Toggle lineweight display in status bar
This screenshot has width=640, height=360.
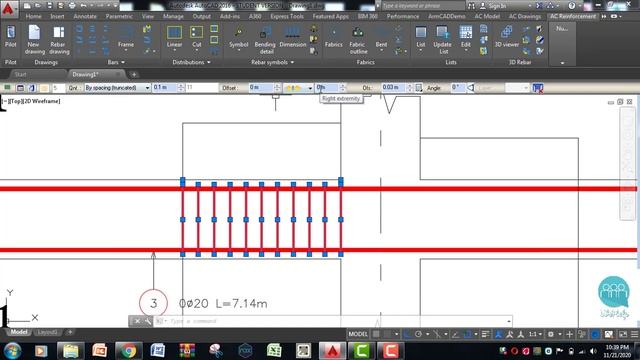pyautogui.click(x=485, y=334)
